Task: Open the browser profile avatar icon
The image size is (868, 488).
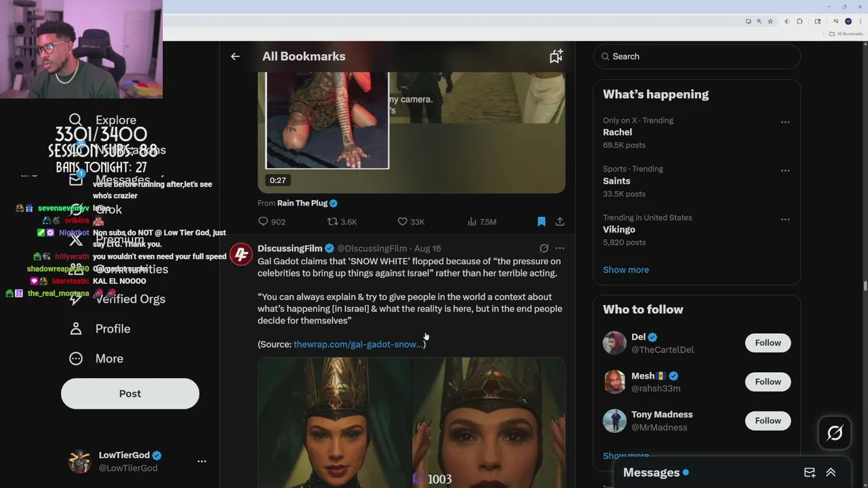Action: (x=848, y=21)
